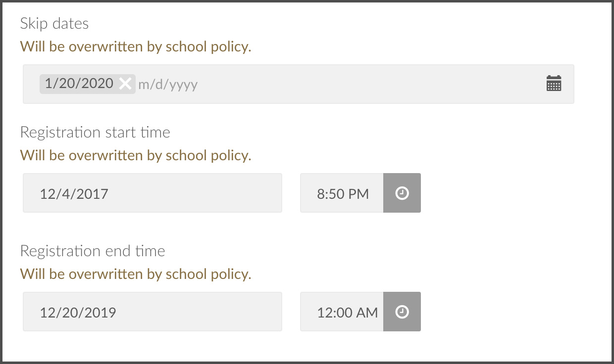Click the policy warning under Registration end time
The width and height of the screenshot is (614, 364).
click(x=136, y=274)
